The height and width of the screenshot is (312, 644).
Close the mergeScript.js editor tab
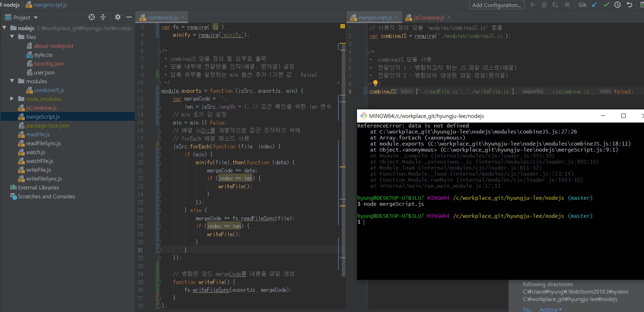pos(397,17)
